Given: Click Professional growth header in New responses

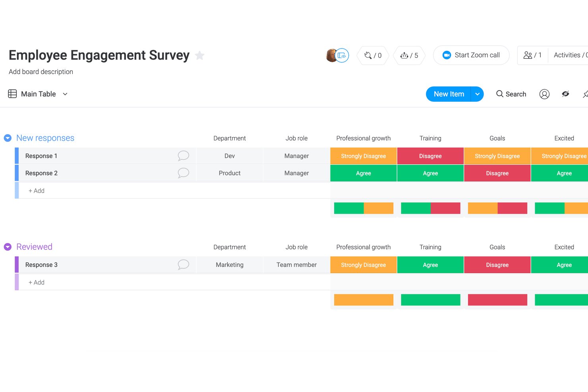Looking at the screenshot, I should pos(364,138).
